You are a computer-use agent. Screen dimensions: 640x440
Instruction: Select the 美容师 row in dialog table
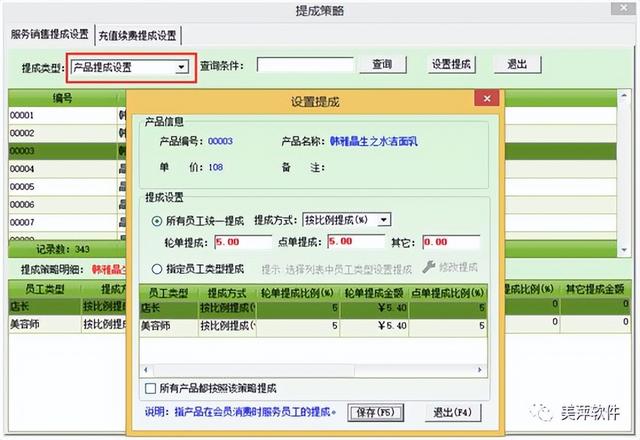click(168, 325)
